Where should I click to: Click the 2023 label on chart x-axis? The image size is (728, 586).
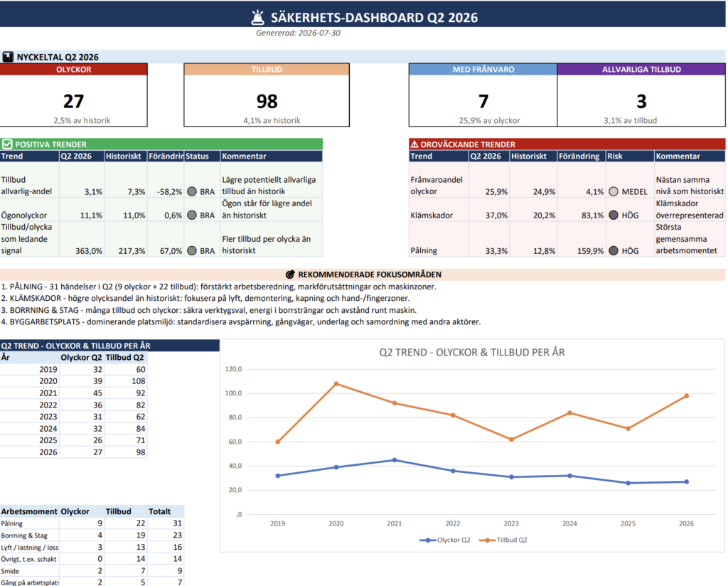coord(511,524)
